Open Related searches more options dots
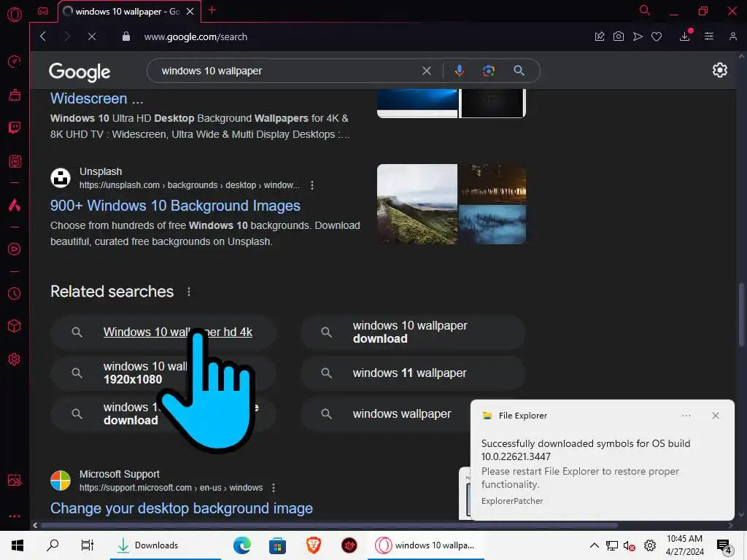 point(189,292)
